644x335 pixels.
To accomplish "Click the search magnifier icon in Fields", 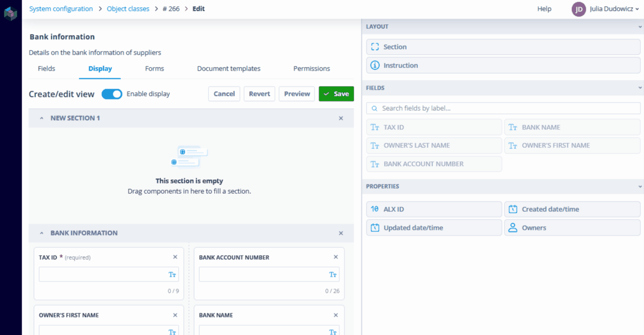I will (x=374, y=108).
